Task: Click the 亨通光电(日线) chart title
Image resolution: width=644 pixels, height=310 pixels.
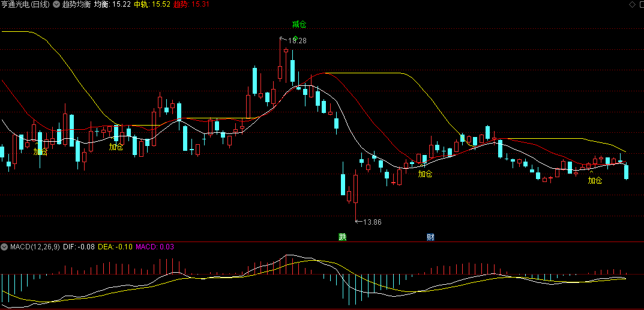Action: [25, 5]
